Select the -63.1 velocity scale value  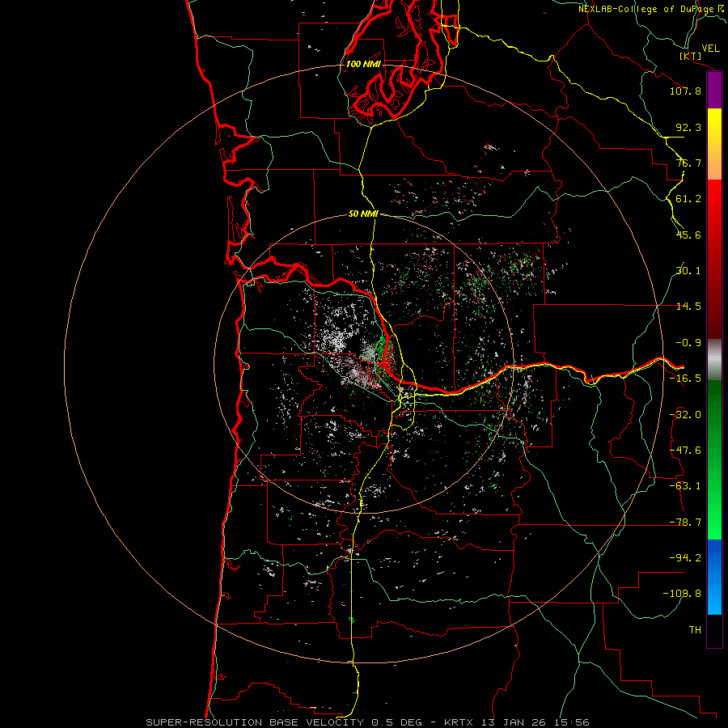pos(685,486)
